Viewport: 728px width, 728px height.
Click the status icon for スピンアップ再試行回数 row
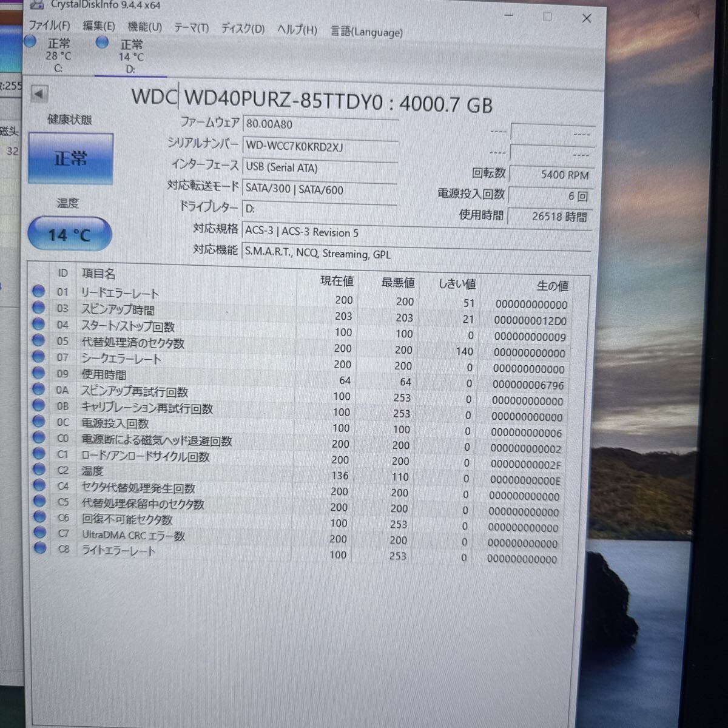click(x=39, y=389)
